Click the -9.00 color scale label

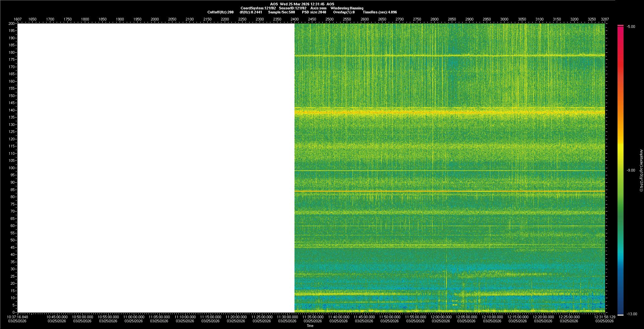coord(631,170)
